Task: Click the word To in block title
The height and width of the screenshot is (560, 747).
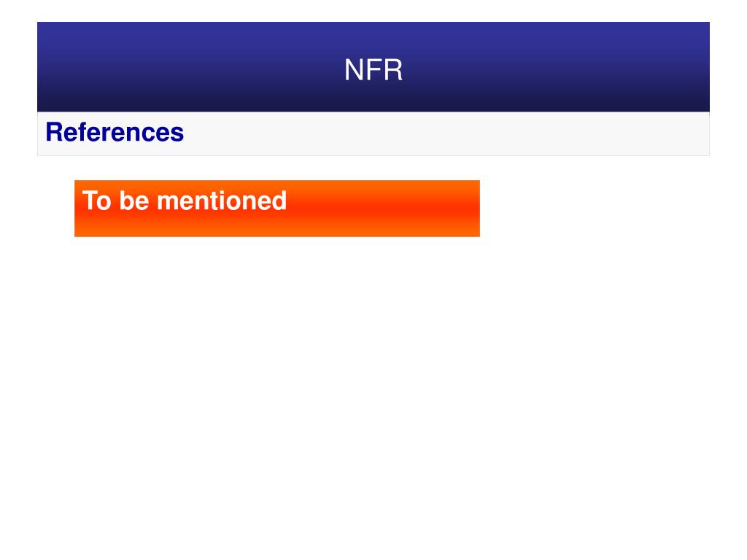Action: click(x=97, y=201)
